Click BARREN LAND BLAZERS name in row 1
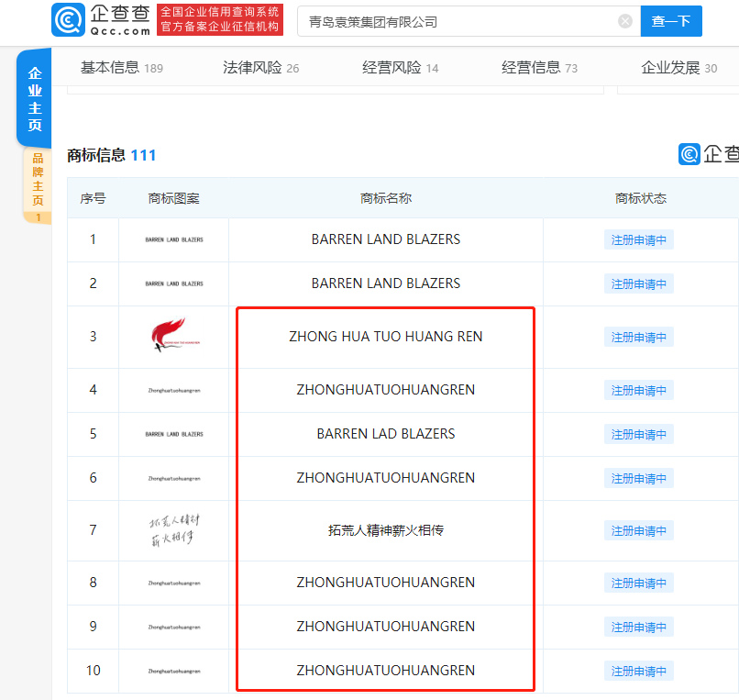The width and height of the screenshot is (739, 700). [385, 239]
